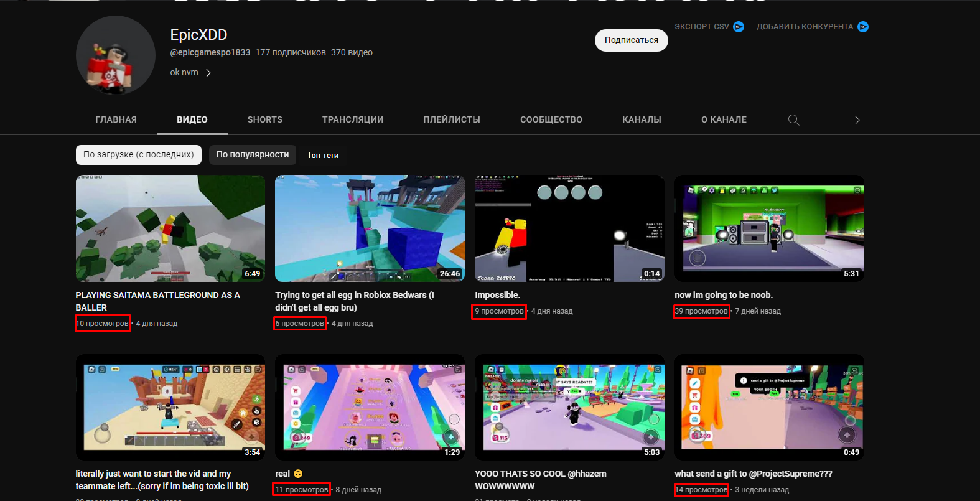
Task: Open title Trying to get all egg in Roblox Bedwars
Action: tap(355, 301)
